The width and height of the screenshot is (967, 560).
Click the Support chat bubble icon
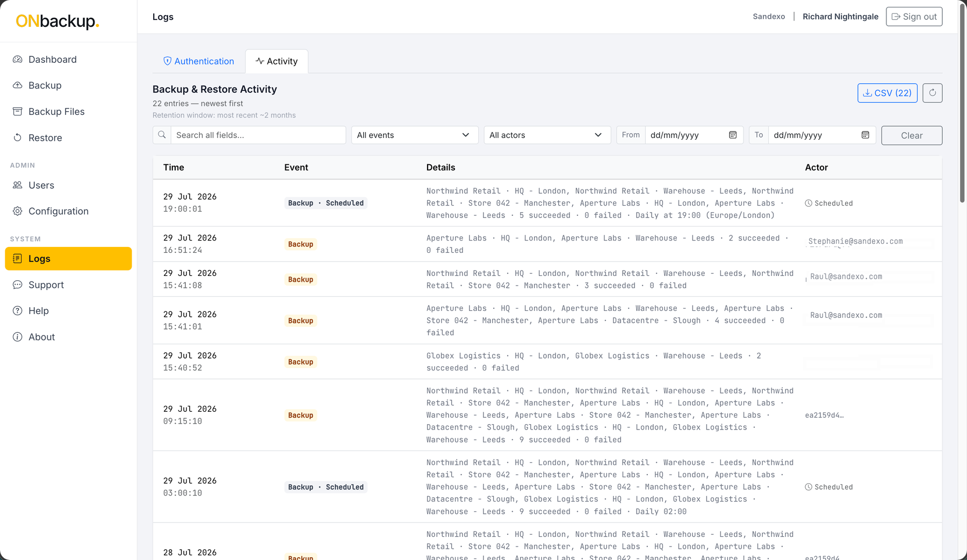[x=18, y=285]
